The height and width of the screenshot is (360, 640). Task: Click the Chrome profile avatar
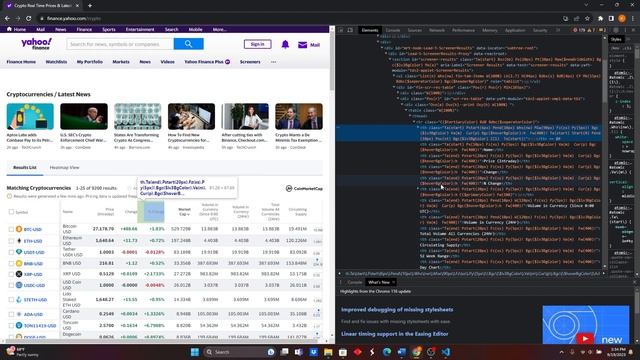(x=622, y=18)
